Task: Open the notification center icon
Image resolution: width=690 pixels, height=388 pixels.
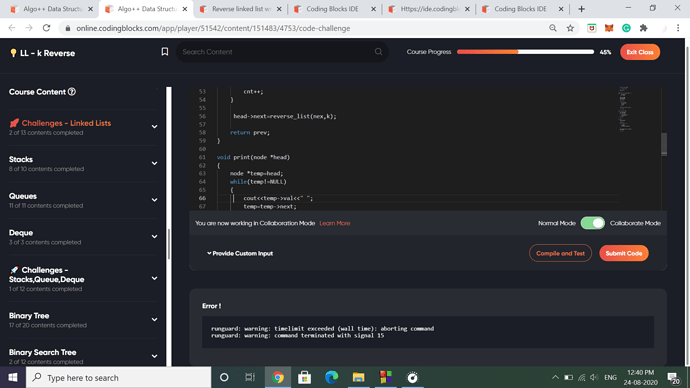Action: 673,377
